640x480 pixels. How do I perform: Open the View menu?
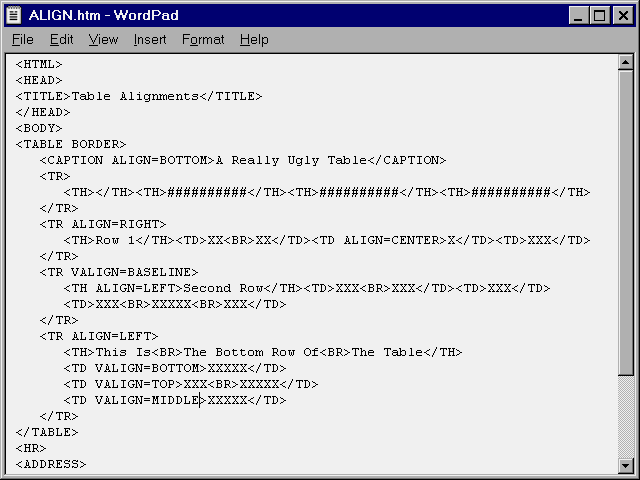pyautogui.click(x=102, y=40)
